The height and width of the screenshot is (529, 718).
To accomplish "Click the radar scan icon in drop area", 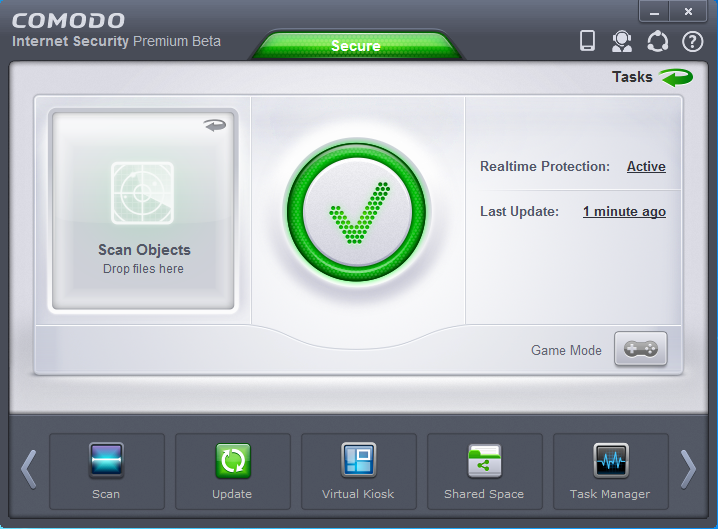I will (142, 193).
